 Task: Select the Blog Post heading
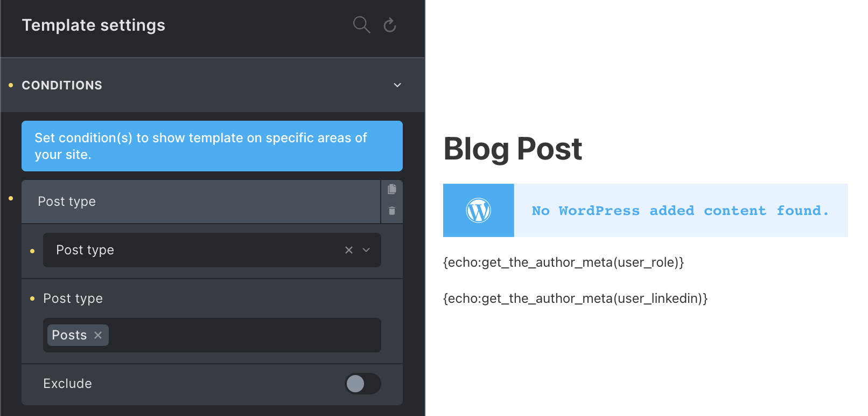click(x=513, y=149)
